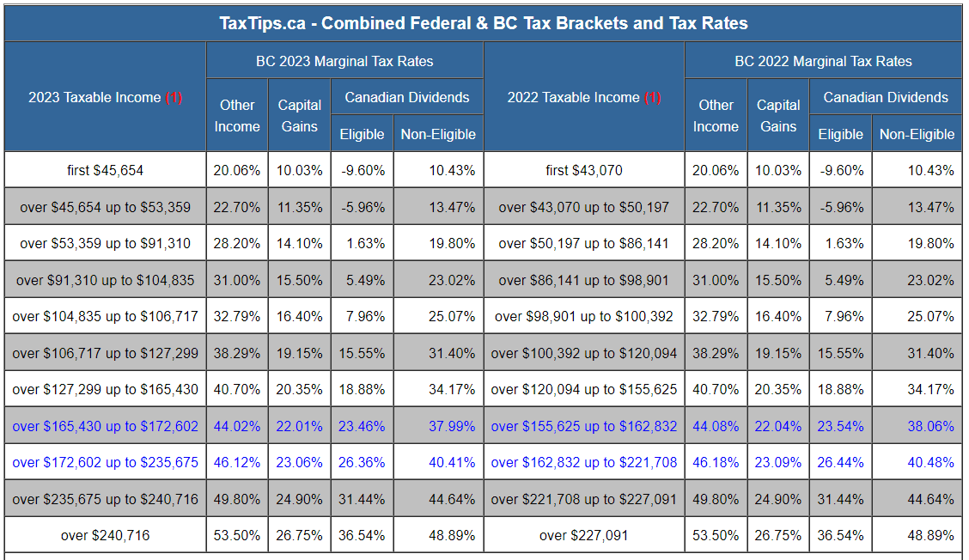Click the 26.44% eligible dividends link
The width and height of the screenshot is (969, 560).
840,462
